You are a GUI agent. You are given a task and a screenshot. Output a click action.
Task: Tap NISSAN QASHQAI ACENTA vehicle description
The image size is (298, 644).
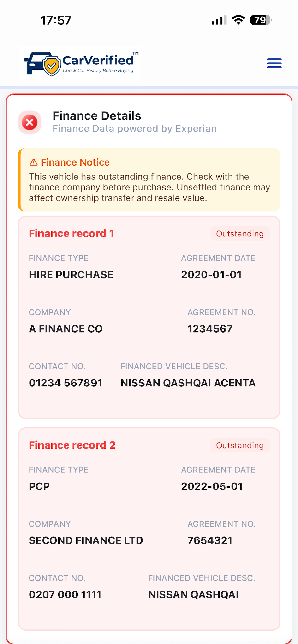click(188, 383)
